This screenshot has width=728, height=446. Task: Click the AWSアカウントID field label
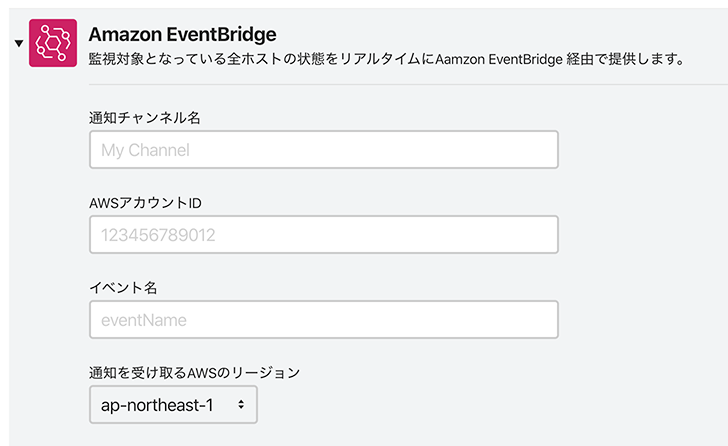(145, 203)
